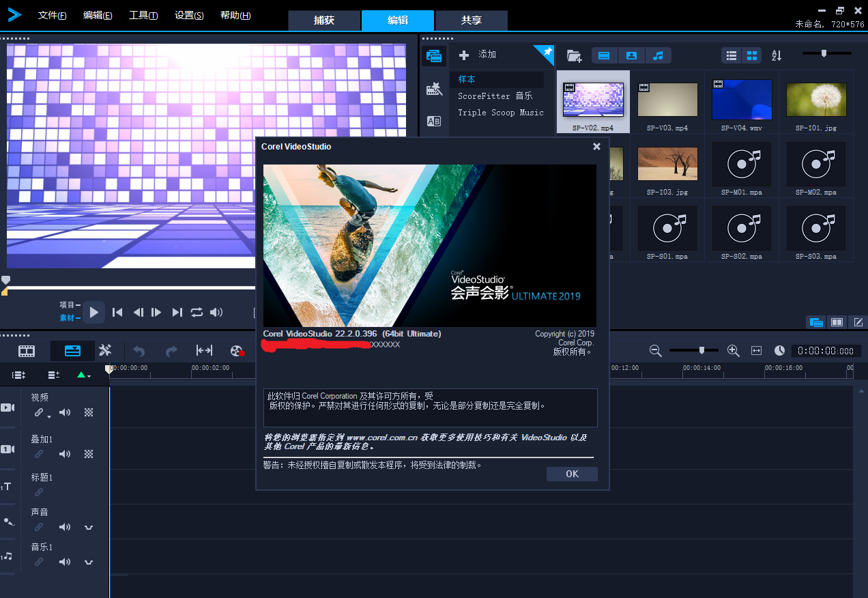
Task: Click the Video track camera icon
Action: [x=8, y=408]
